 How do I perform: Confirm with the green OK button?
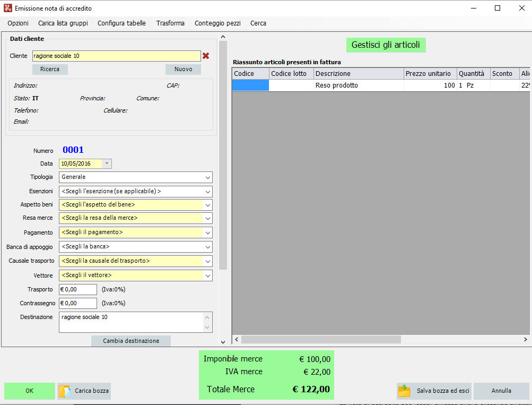[30, 391]
